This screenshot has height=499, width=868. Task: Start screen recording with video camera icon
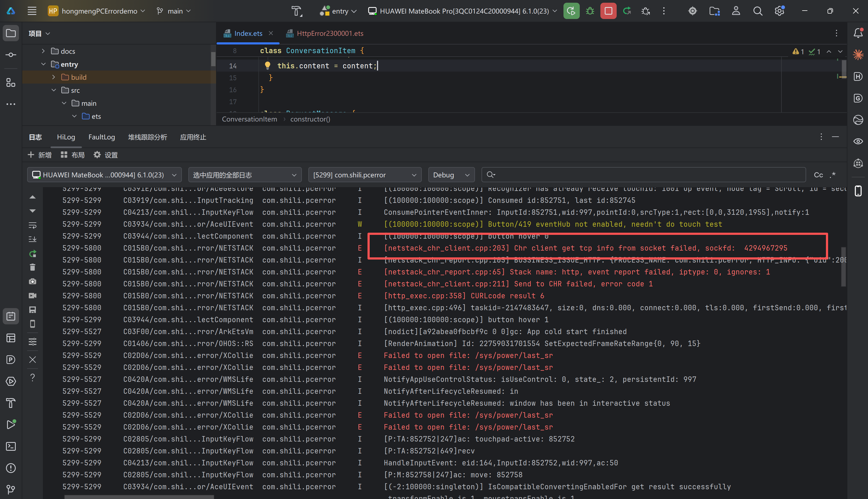(x=33, y=295)
